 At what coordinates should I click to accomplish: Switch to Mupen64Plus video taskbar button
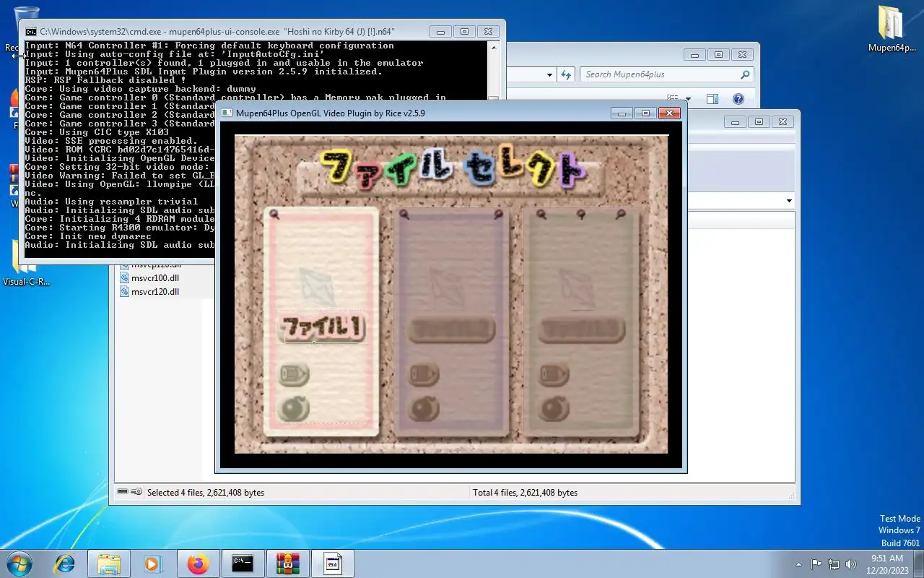click(x=332, y=564)
